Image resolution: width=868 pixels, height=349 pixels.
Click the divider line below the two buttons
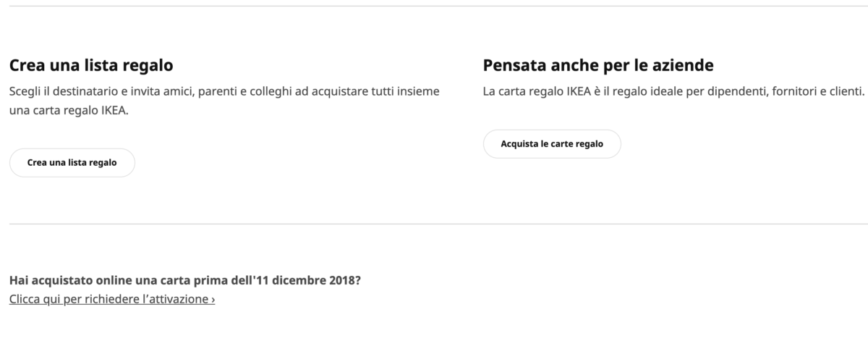click(x=434, y=224)
